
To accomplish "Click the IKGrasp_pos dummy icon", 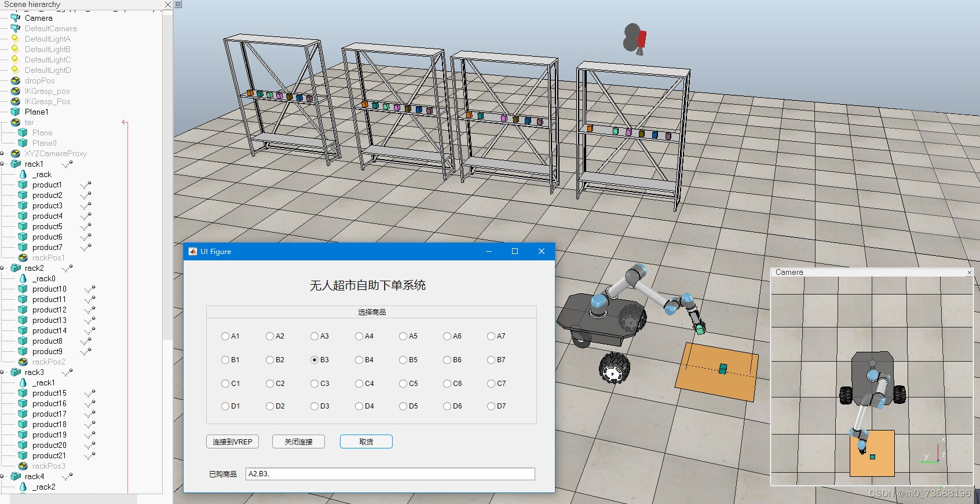I will pos(16,91).
